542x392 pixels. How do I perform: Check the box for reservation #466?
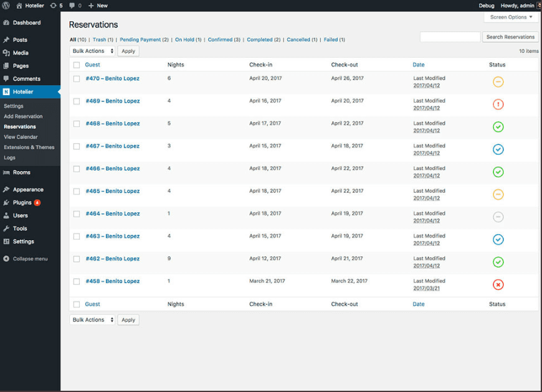77,169
